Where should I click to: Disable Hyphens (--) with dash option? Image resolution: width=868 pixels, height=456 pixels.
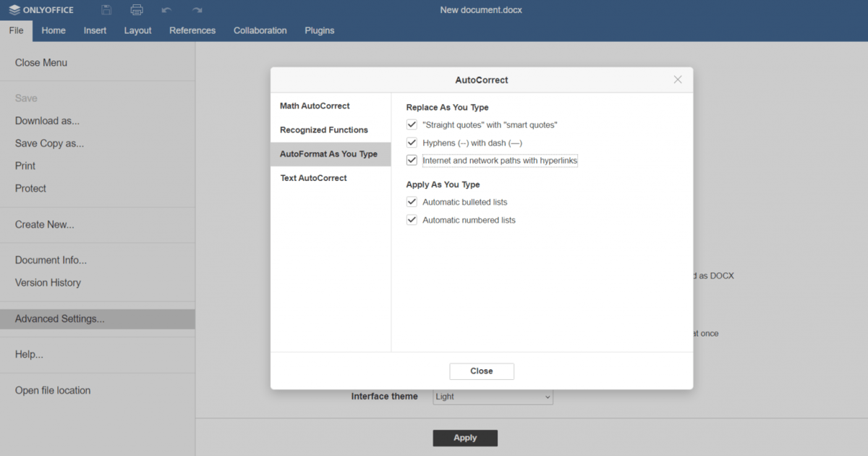412,142
